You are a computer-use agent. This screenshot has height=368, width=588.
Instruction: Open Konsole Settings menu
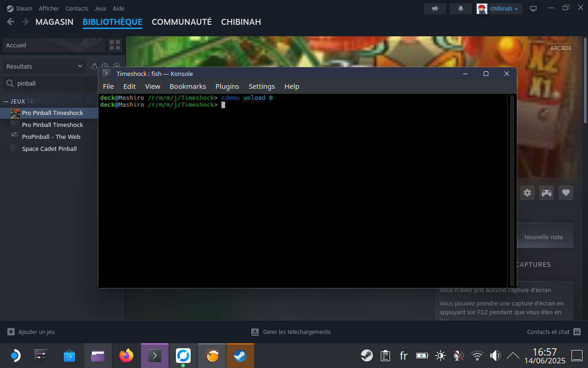261,86
